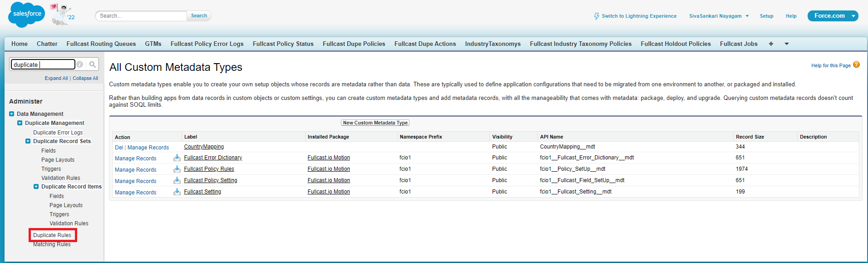Open the Fullcast Policy Setting label link
This screenshot has height=263, width=868.
click(x=211, y=180)
